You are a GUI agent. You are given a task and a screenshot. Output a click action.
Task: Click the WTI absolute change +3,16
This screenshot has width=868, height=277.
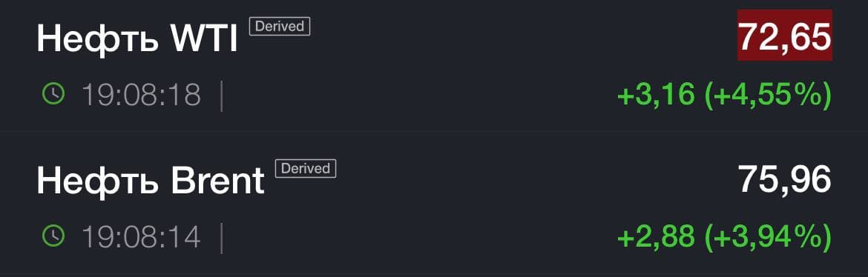(x=655, y=95)
